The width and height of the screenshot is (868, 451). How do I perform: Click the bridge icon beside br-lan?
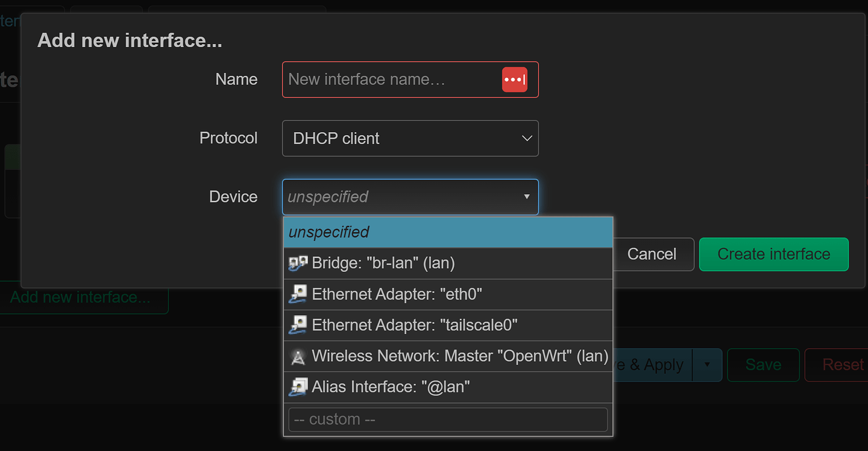click(x=298, y=263)
